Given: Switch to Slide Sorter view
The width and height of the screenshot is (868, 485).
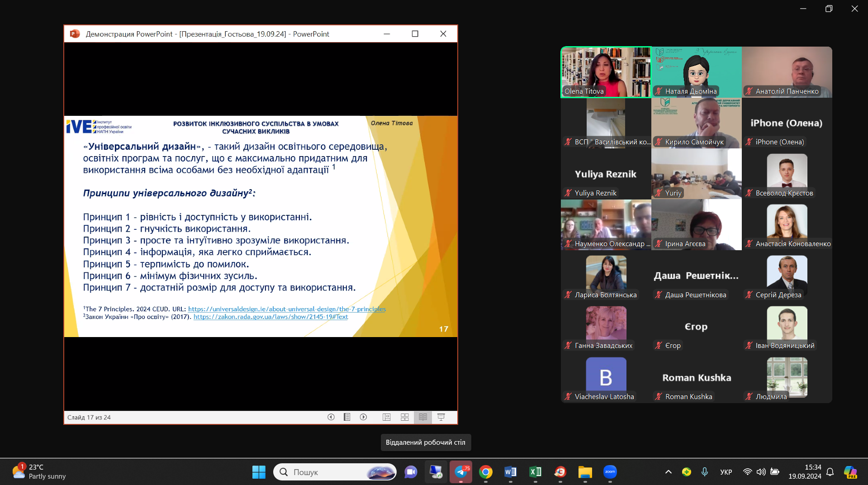Looking at the screenshot, I should 404,417.
